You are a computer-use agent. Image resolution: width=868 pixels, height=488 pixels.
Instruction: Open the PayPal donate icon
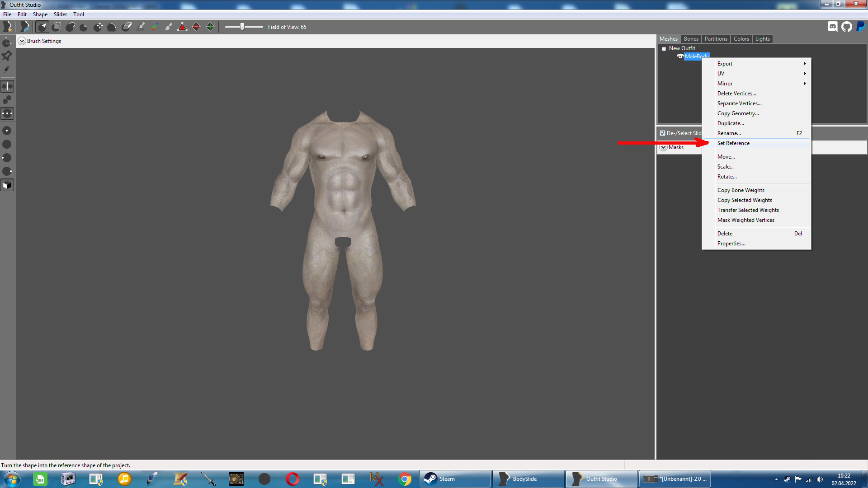point(860,27)
